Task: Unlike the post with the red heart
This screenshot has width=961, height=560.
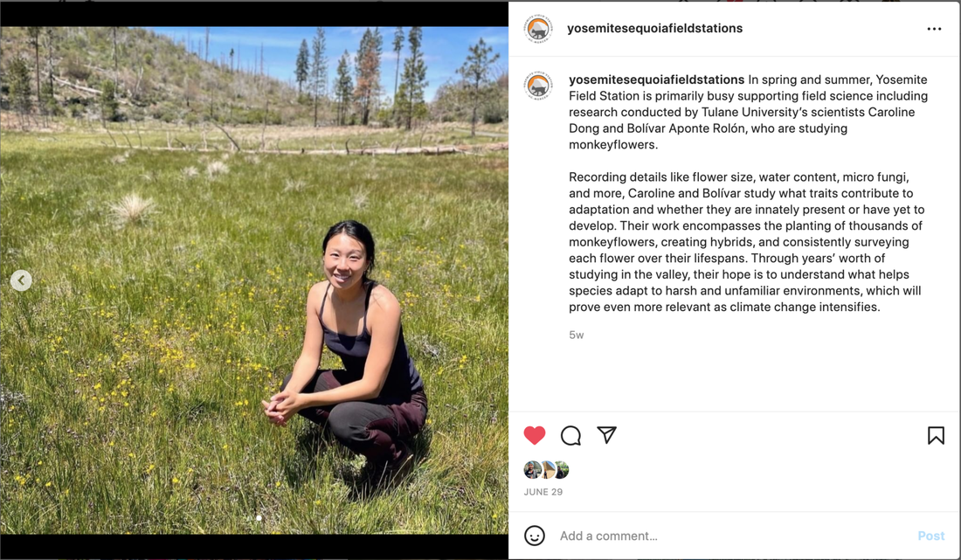Action: [x=535, y=435]
